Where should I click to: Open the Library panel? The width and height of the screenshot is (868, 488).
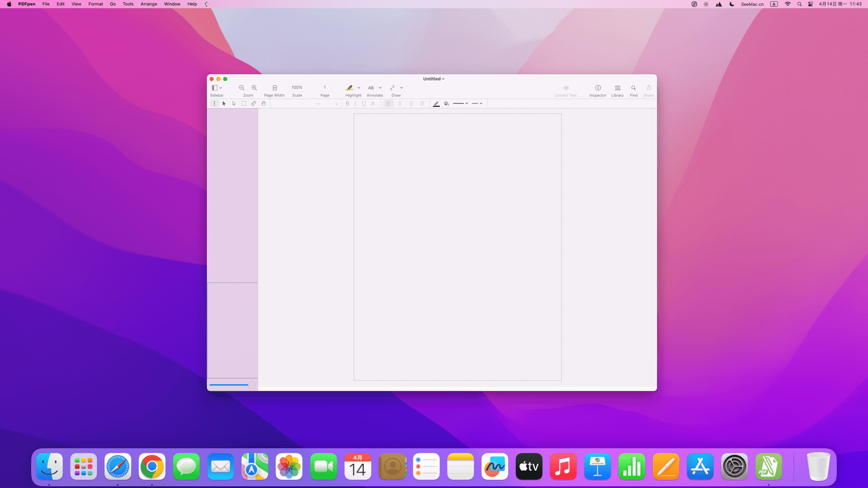tap(617, 88)
